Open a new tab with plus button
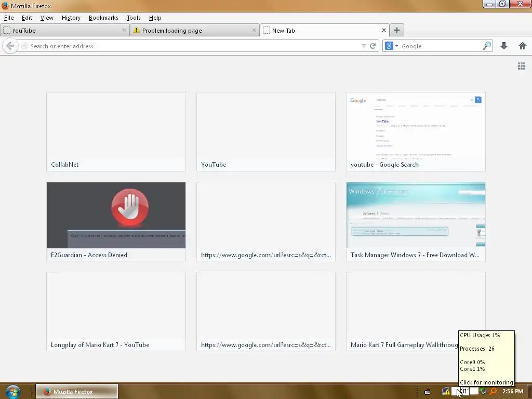Viewport: 532px width, 399px height. pos(396,30)
